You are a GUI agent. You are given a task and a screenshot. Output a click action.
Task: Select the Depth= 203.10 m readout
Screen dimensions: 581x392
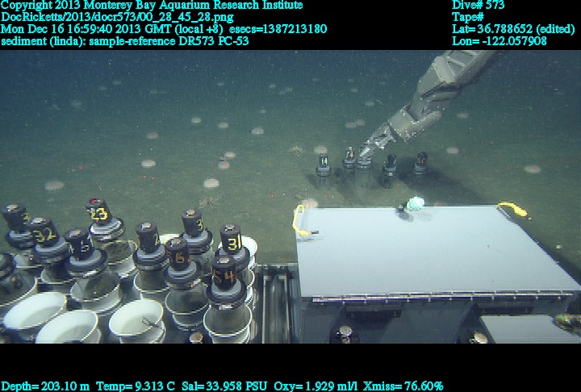[x=45, y=386]
